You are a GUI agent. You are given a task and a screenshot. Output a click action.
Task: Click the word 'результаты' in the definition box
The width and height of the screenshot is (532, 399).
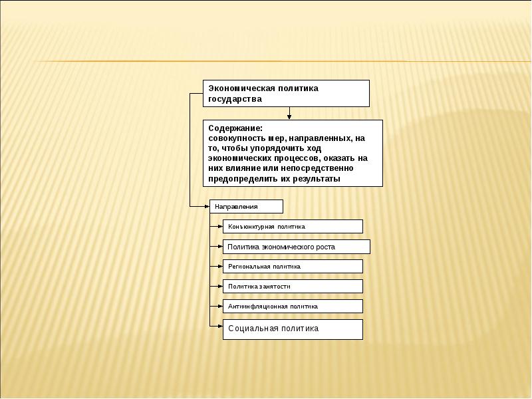pyautogui.click(x=317, y=180)
